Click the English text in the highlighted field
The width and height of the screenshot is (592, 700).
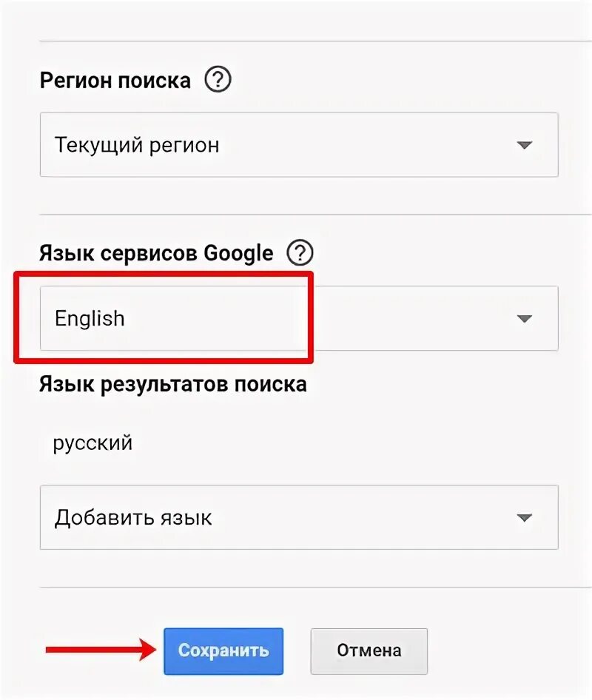90,319
